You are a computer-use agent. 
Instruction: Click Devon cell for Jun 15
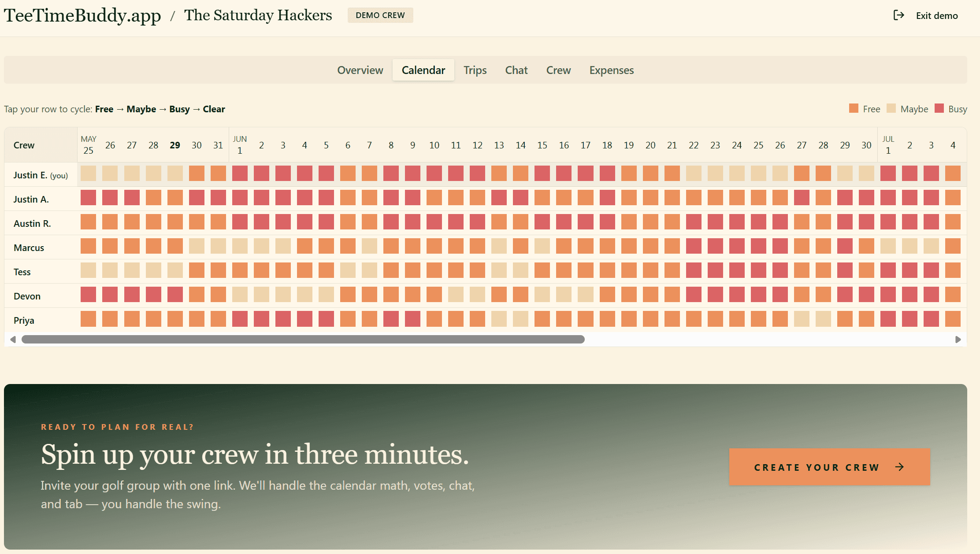point(542,295)
